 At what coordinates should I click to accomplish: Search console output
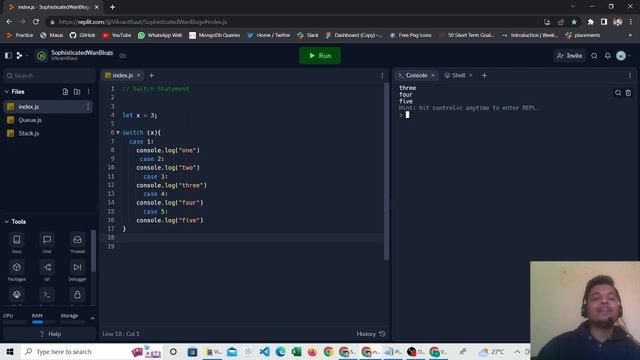(x=618, y=93)
